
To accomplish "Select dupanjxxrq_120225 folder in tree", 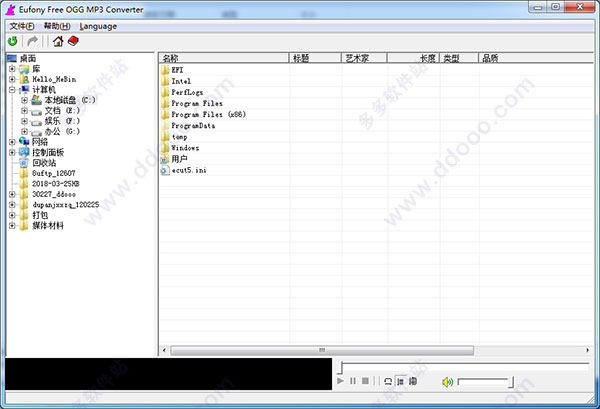I will pyautogui.click(x=65, y=205).
